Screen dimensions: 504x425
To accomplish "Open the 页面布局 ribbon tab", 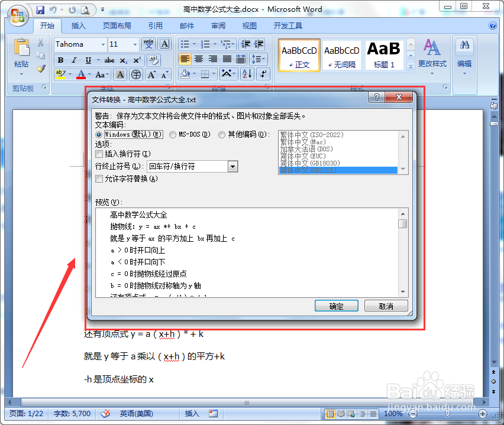I will (x=117, y=25).
